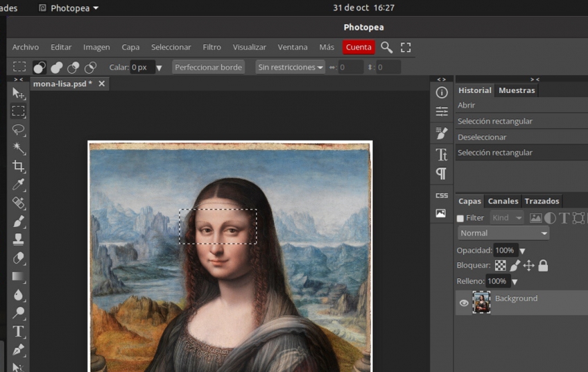The width and height of the screenshot is (588, 372).
Task: Select the Eraser tool
Action: [x=18, y=258]
